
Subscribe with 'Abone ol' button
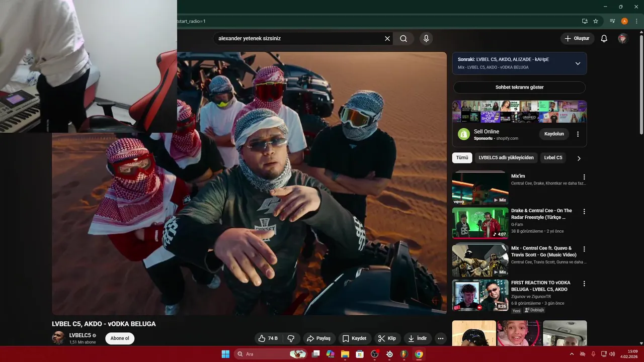[x=120, y=338]
